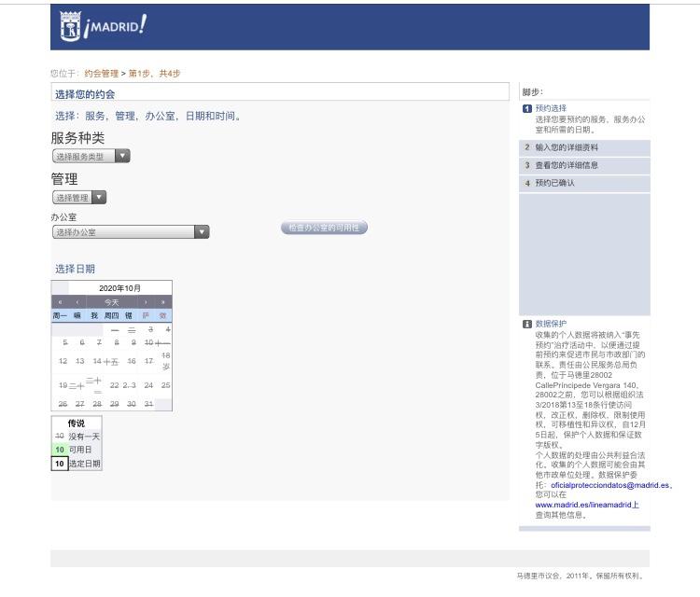Open the oficialprotecciondatos@madrid.es email link
700x597 pixels.
click(x=609, y=485)
